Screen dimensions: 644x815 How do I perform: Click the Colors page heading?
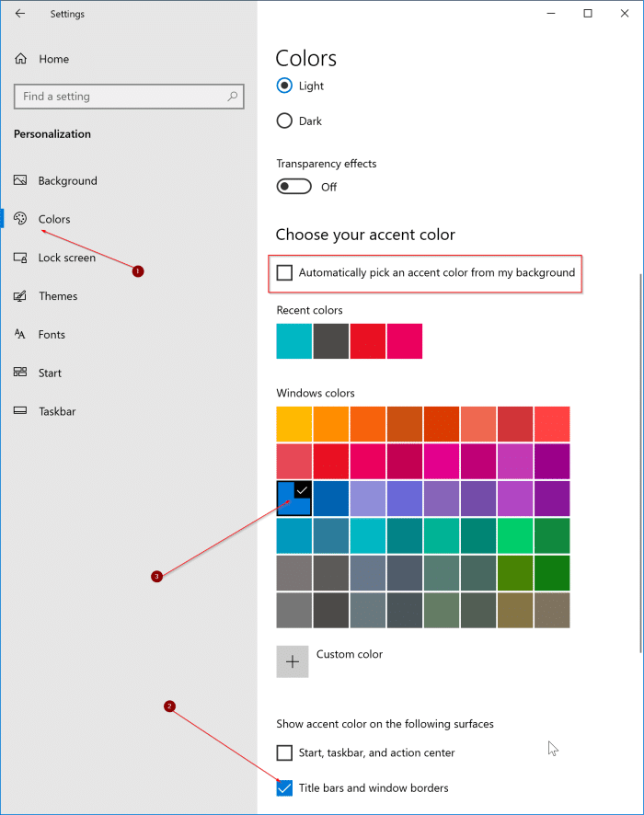coord(306,58)
